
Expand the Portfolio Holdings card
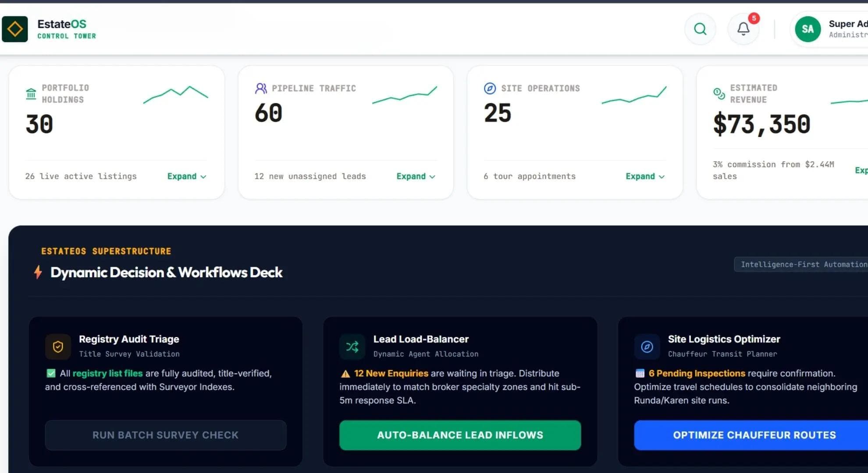click(187, 176)
